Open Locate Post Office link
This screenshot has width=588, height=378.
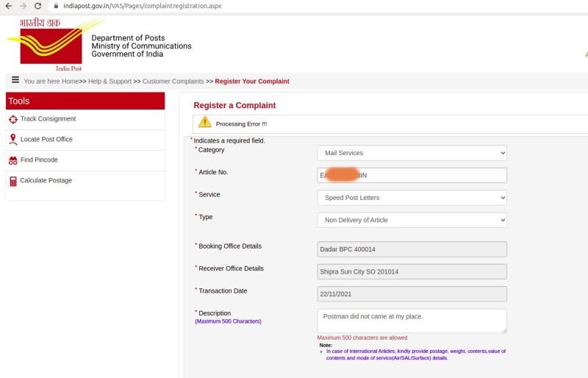(x=46, y=139)
